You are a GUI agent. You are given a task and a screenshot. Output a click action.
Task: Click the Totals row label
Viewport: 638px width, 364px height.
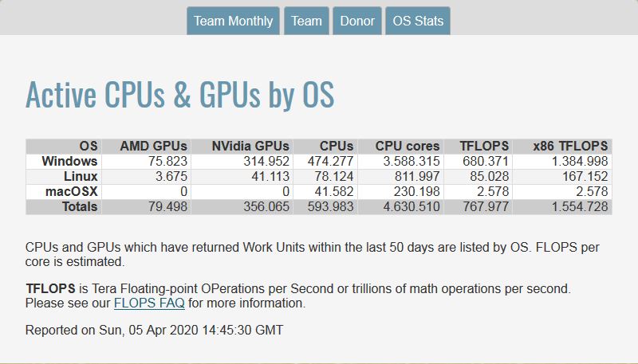click(78, 206)
